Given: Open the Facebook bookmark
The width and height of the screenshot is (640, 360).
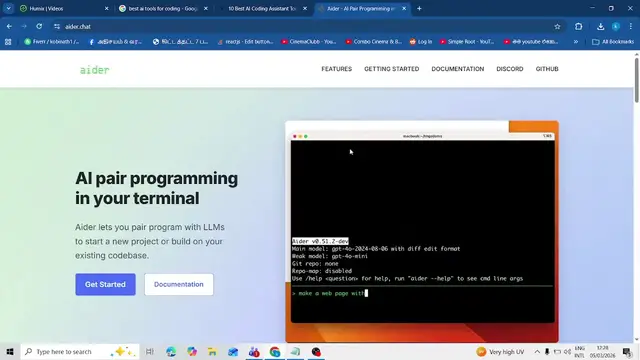Looking at the screenshot, I should tap(116, 42).
